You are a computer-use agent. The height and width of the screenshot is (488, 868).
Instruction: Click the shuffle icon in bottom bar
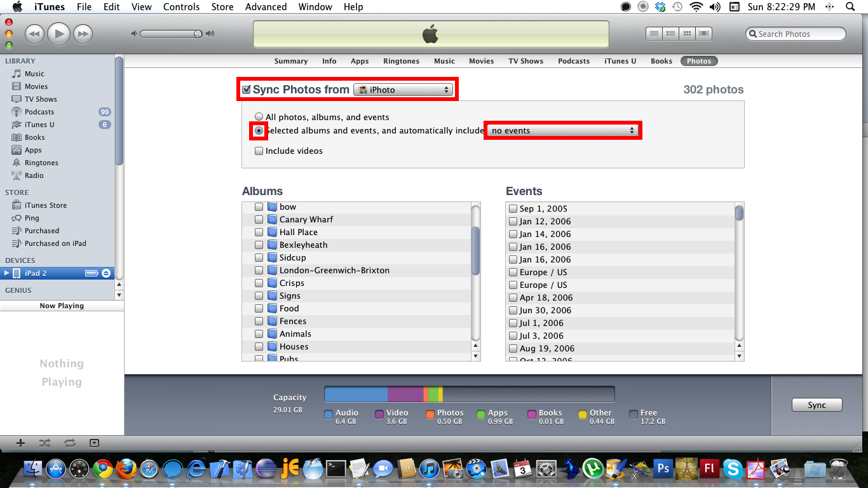(x=44, y=443)
